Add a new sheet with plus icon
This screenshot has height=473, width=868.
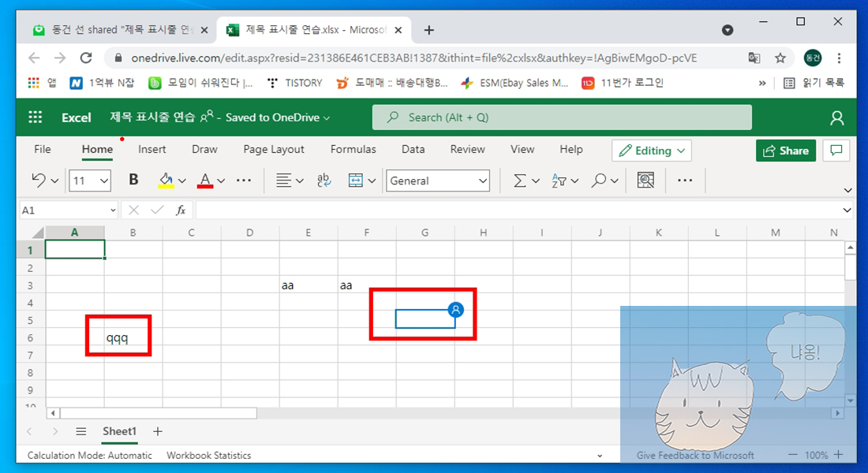pos(158,431)
